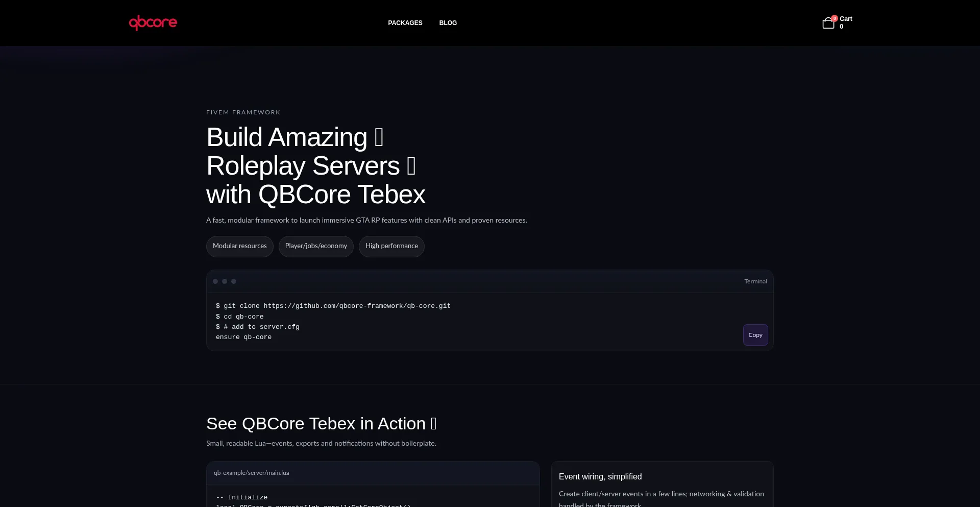The image size is (980, 507).
Task: Click the third terminal window dot
Action: pyautogui.click(x=234, y=281)
